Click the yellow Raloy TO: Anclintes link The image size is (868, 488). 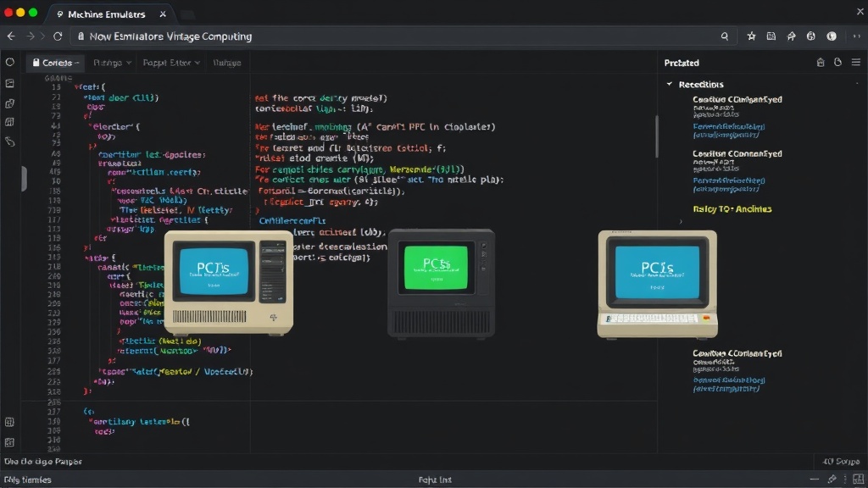click(732, 209)
